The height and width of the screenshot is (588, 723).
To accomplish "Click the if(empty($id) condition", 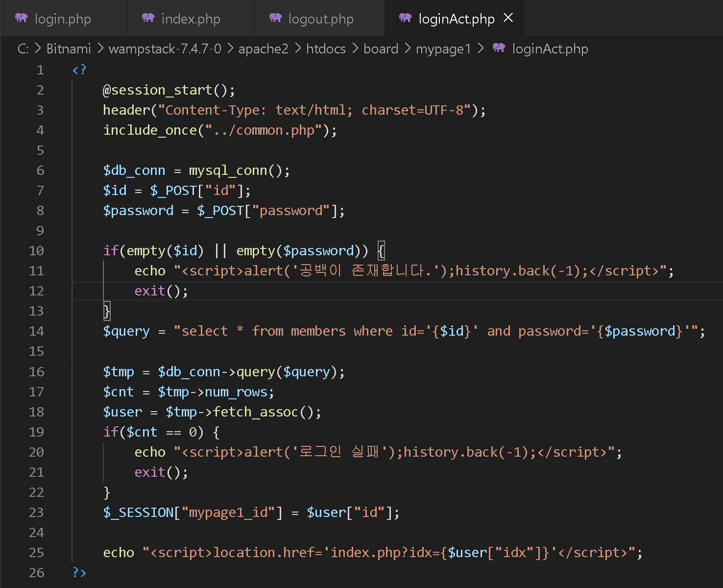I will click(153, 251).
